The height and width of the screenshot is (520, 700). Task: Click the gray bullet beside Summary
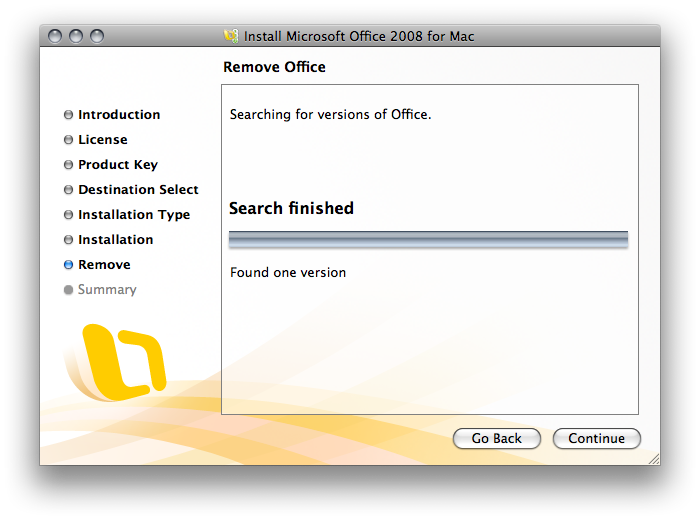[x=68, y=290]
